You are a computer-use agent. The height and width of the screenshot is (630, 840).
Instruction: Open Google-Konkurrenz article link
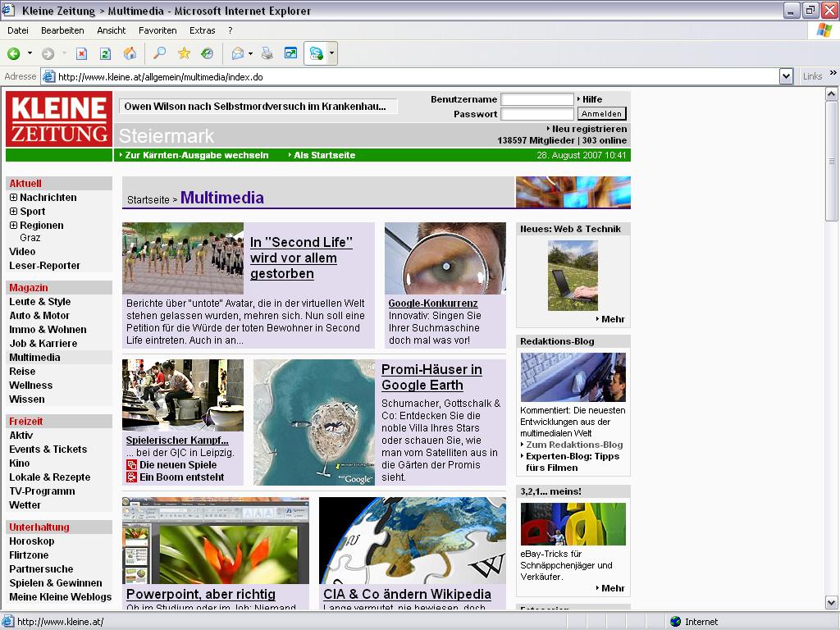[433, 304]
